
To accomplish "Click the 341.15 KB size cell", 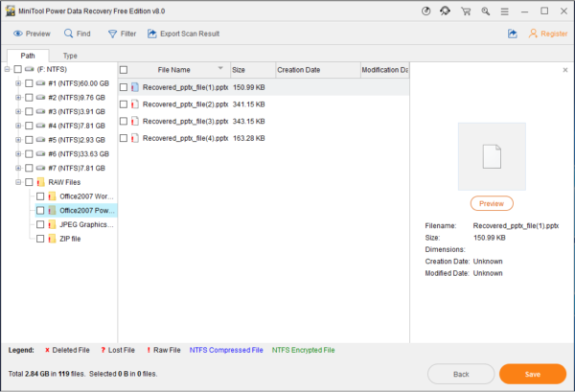I will coord(248,104).
